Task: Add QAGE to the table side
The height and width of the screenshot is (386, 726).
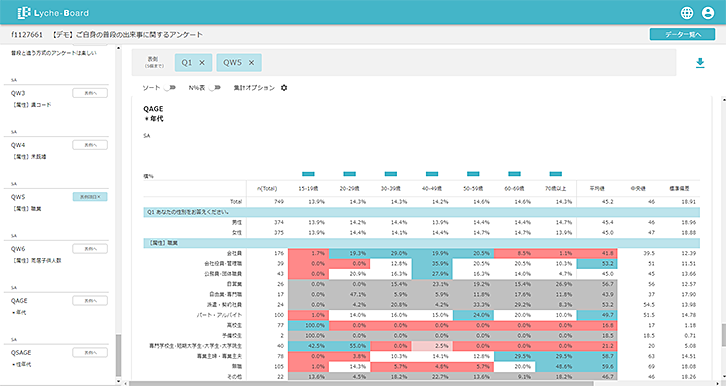Action: (90, 300)
